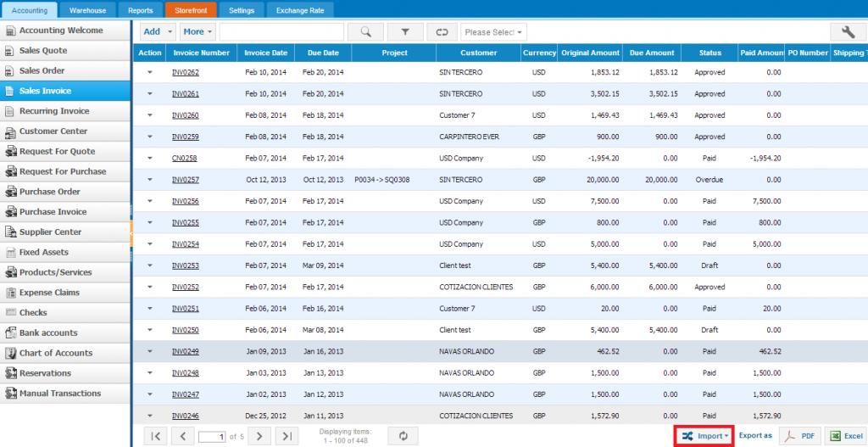The height and width of the screenshot is (447, 868).
Task: Open the Please Select combo box
Action: point(494,32)
